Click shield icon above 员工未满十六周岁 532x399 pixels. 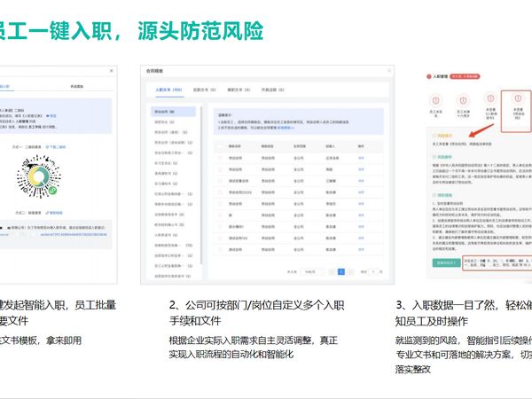pyautogui.click(x=463, y=100)
